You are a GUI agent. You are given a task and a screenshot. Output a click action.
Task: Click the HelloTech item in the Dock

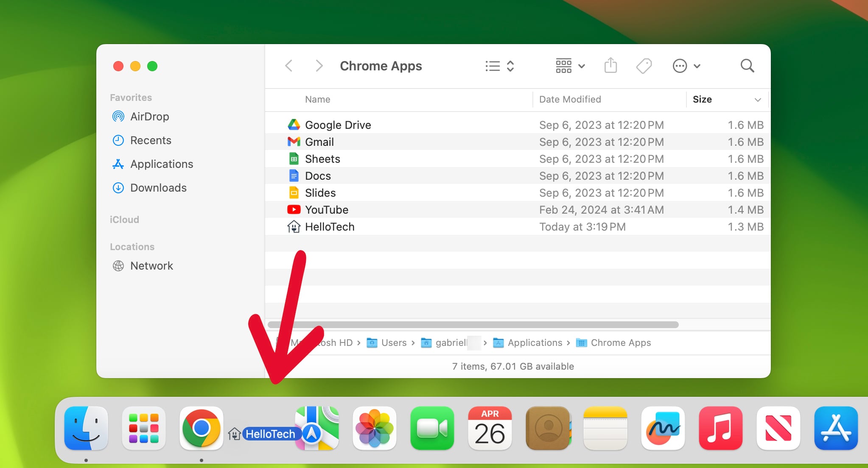coord(264,434)
